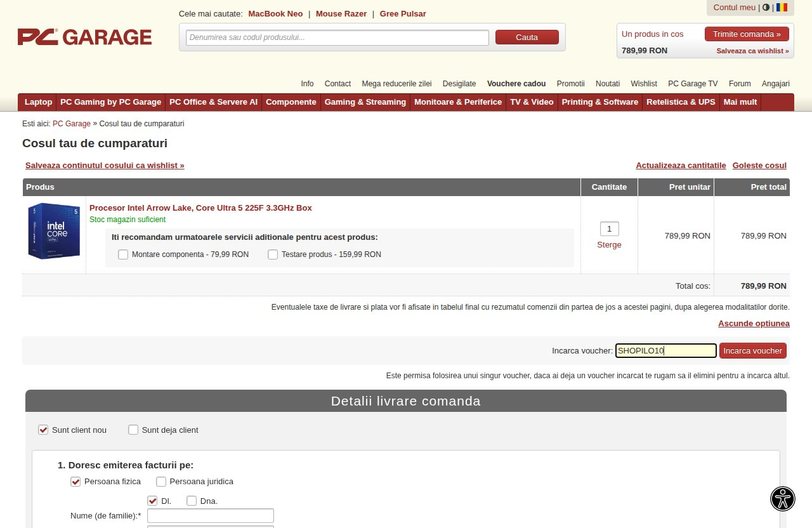Tick the Dl. title checkbox
The image size is (812, 528).
point(152,501)
